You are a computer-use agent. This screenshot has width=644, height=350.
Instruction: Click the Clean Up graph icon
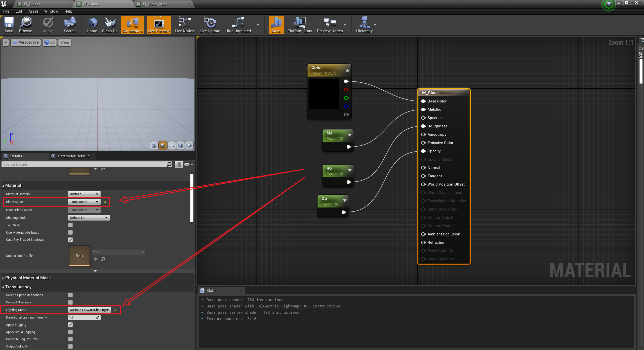(110, 25)
